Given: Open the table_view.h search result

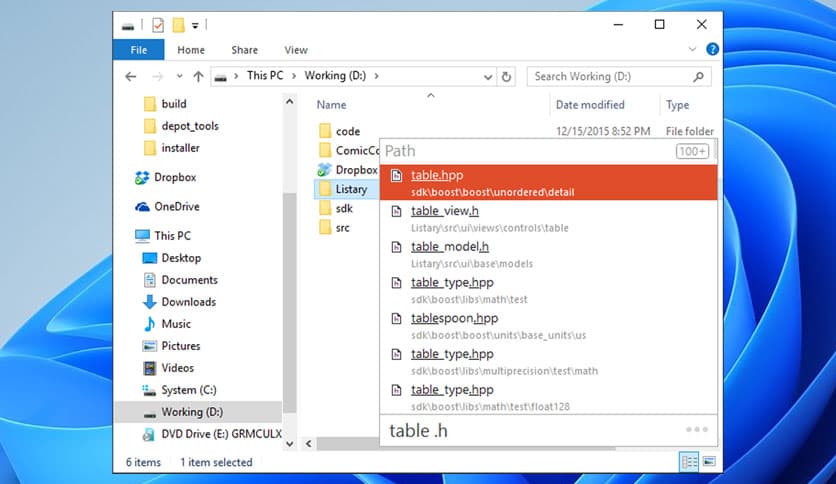Looking at the screenshot, I should [x=549, y=219].
